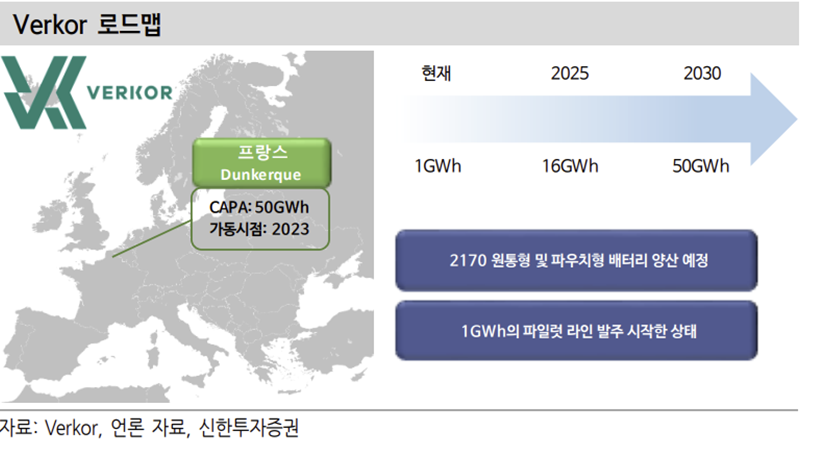Click the 2030 timeline label

(702, 73)
